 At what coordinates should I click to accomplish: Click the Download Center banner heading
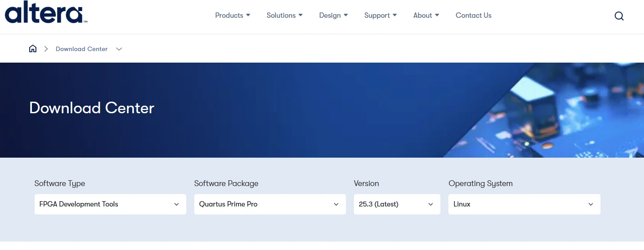pos(92,108)
